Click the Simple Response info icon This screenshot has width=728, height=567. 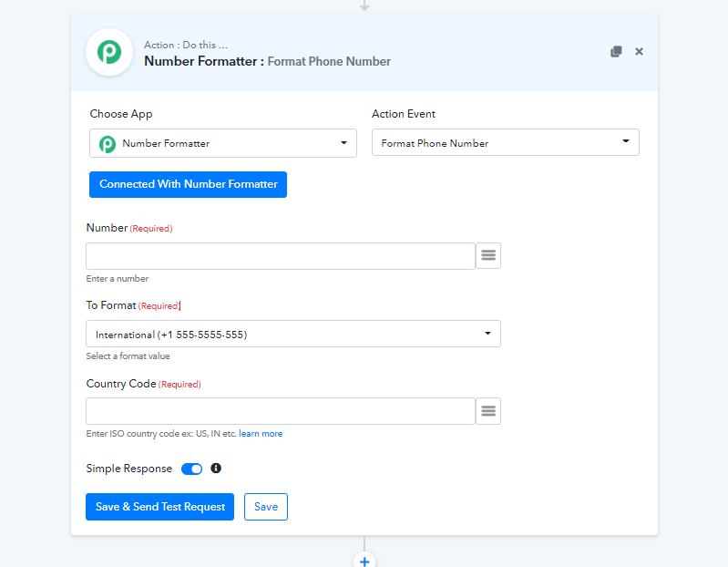pos(216,468)
